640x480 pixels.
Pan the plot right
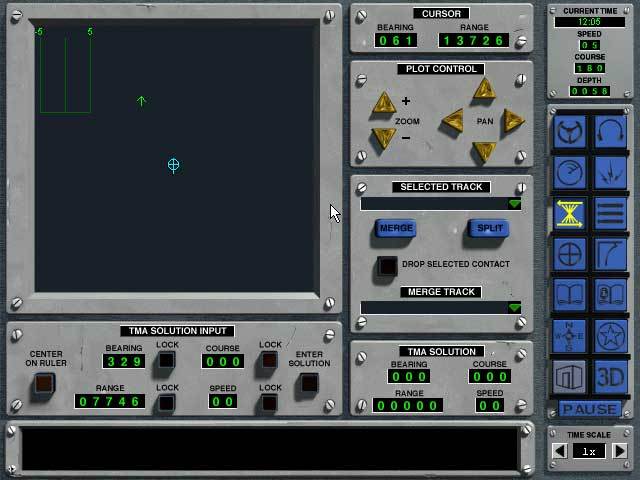click(x=513, y=121)
